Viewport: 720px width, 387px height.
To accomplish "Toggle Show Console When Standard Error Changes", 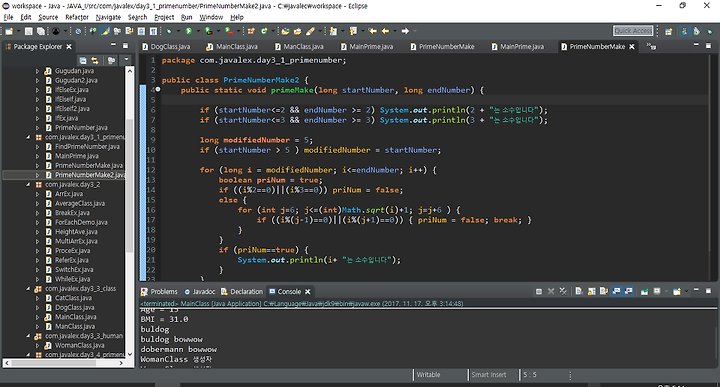I will 629,292.
